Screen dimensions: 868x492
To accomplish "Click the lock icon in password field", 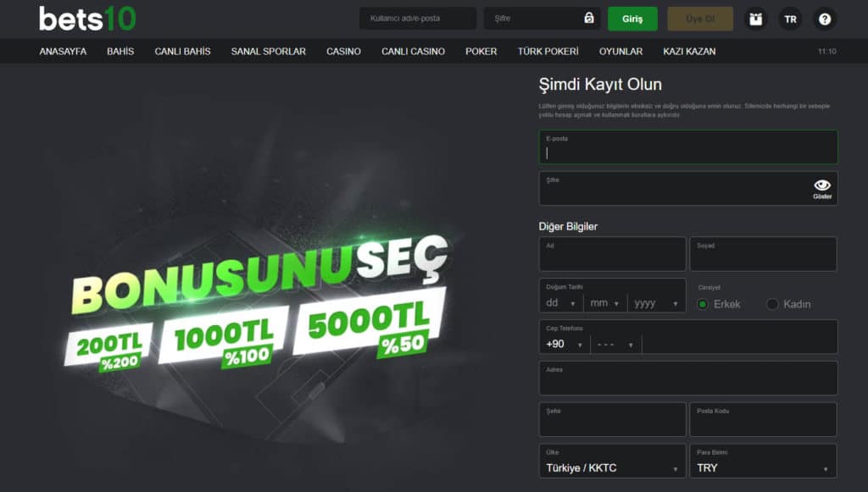I will click(589, 18).
